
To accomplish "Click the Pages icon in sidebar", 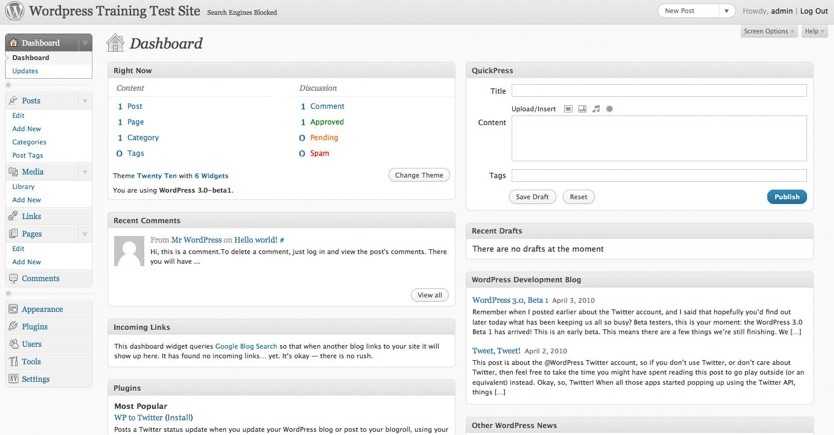I will 13,233.
